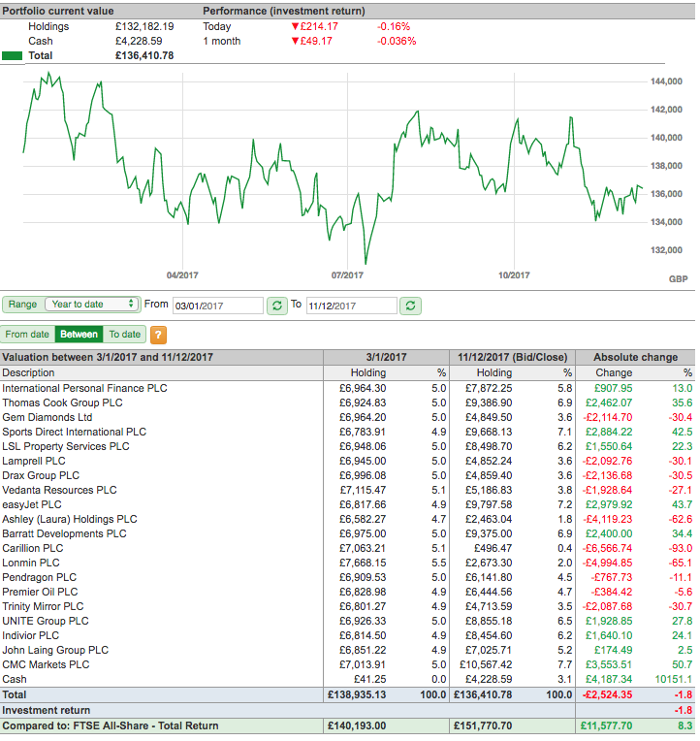The height and width of the screenshot is (741, 700).
Task: Click the Cash row in valuation table
Action: pos(348,679)
